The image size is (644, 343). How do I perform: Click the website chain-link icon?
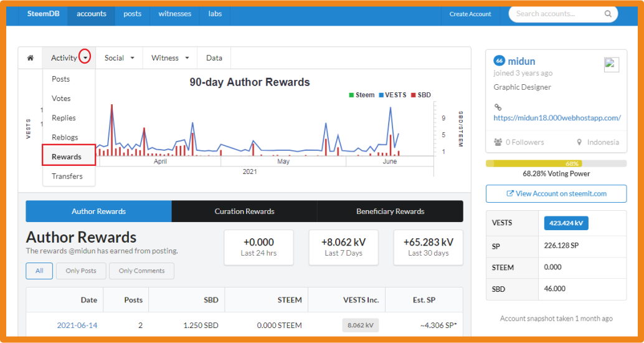tap(498, 107)
